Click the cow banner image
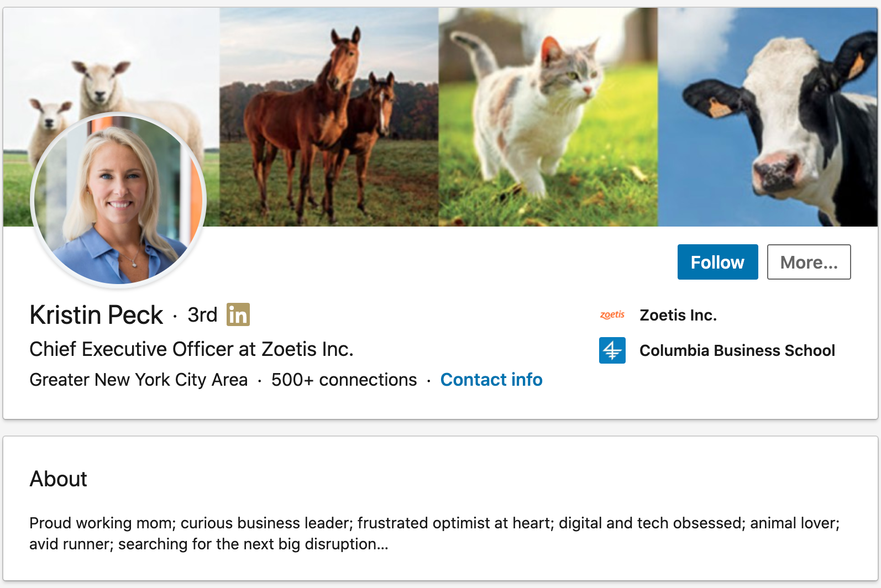Viewport: 881px width, 588px height. point(768,117)
